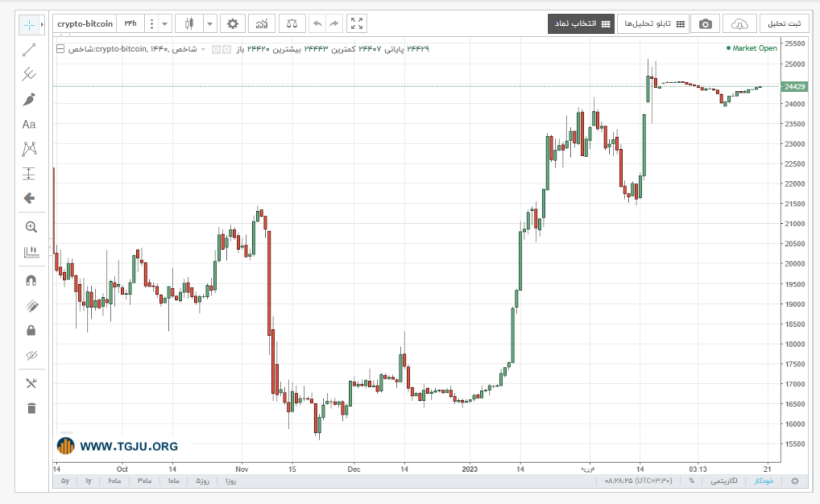Open chart settings gear in top toolbar
This screenshot has width=820, height=504.
232,24
